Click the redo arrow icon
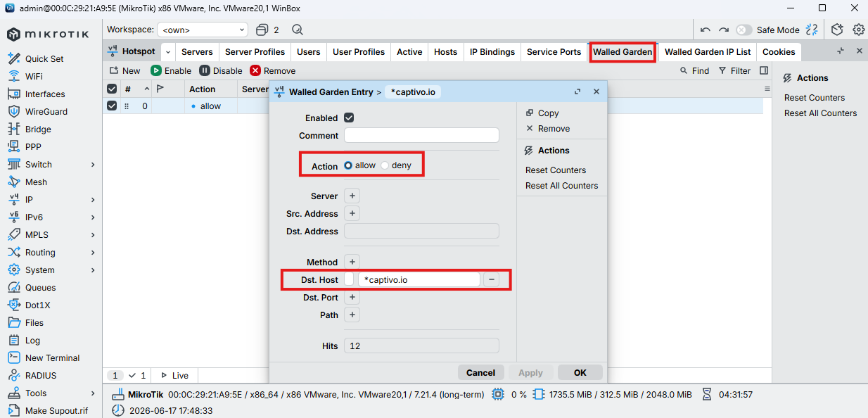 pyautogui.click(x=724, y=30)
